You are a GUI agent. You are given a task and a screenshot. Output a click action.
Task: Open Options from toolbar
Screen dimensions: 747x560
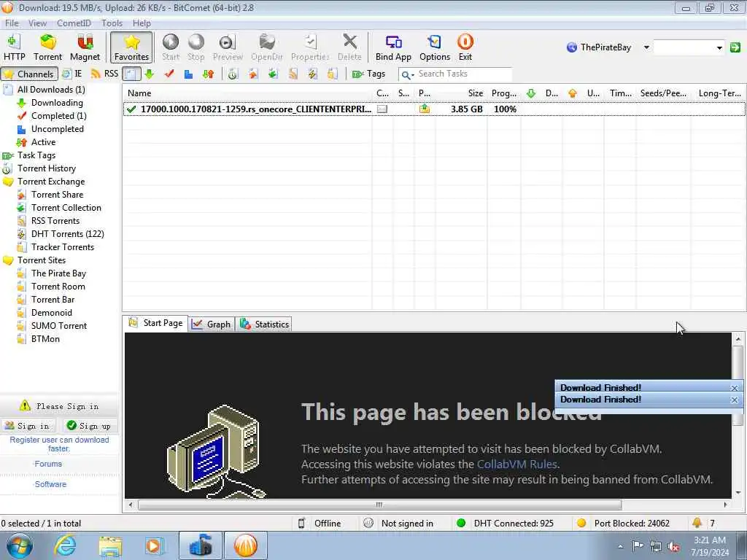click(x=435, y=47)
